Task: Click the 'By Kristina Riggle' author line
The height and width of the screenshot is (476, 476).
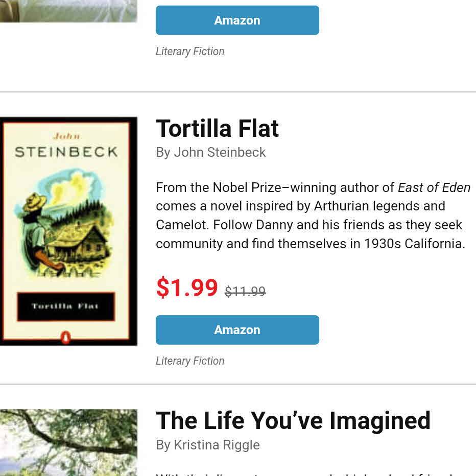Action: coord(207,445)
